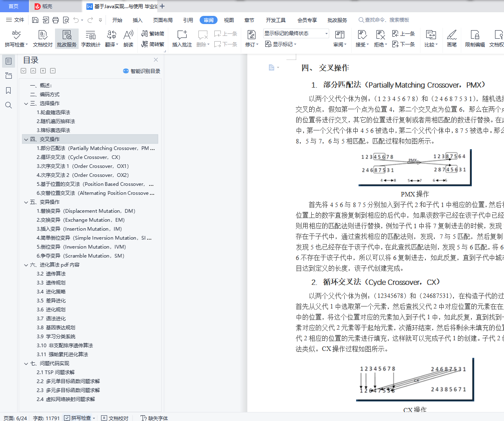Close the 目录 panel

(156, 60)
